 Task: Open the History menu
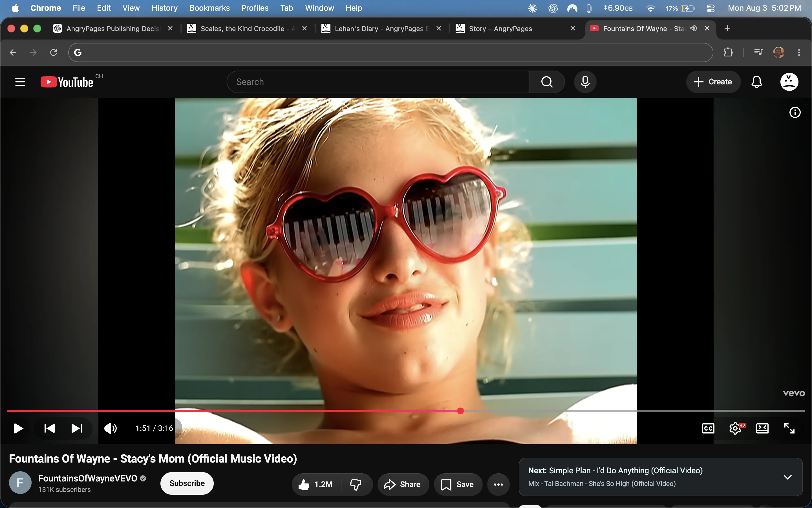(164, 8)
